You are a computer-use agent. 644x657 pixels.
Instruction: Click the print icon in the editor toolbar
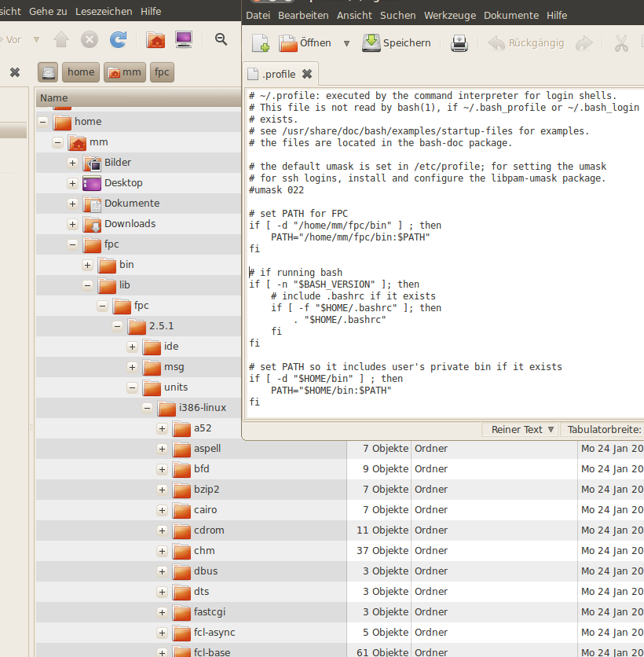tap(459, 43)
